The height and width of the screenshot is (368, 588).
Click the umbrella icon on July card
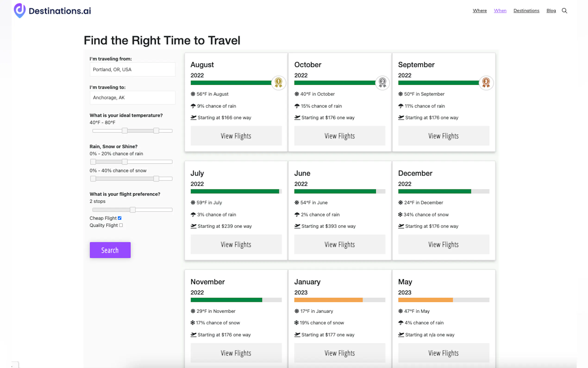193,214
